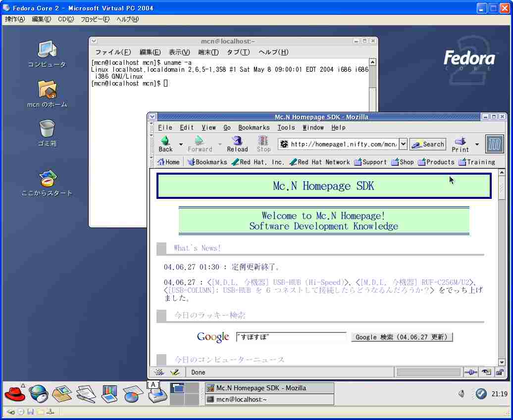Open the URL bar history dropdown
The width and height of the screenshot is (513, 420).
point(403,144)
